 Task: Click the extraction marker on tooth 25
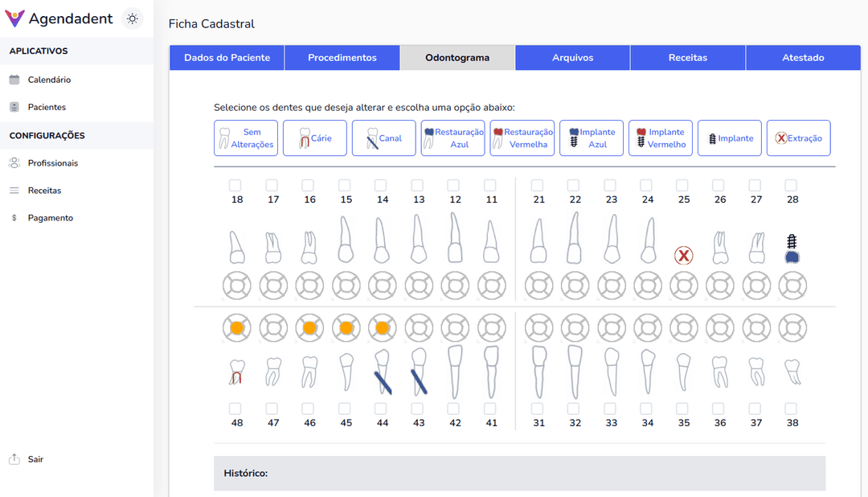683,256
